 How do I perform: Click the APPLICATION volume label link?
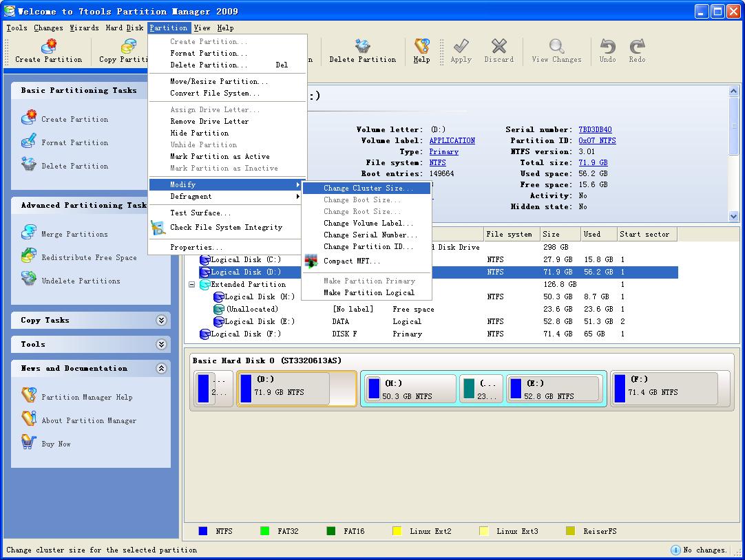452,140
